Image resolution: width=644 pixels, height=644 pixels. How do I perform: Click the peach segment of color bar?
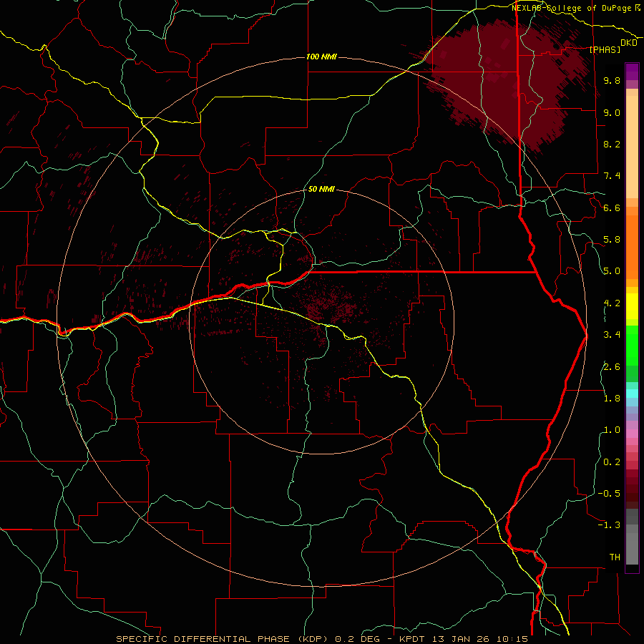(632, 148)
